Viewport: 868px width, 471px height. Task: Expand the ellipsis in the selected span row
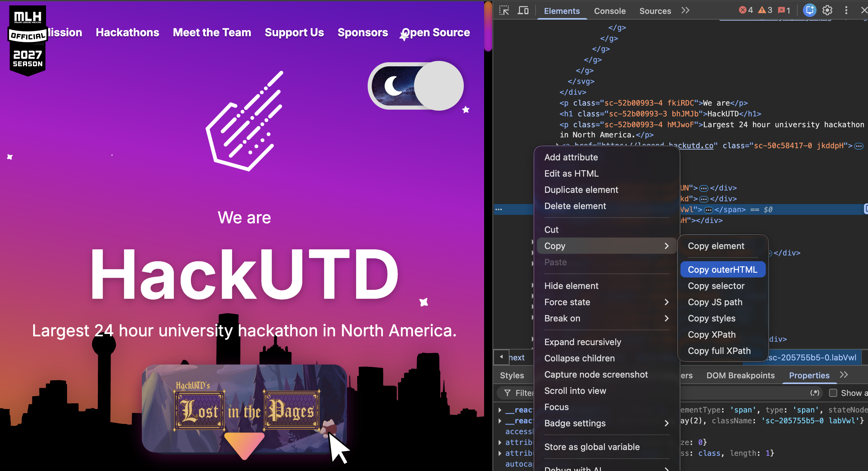(708, 210)
